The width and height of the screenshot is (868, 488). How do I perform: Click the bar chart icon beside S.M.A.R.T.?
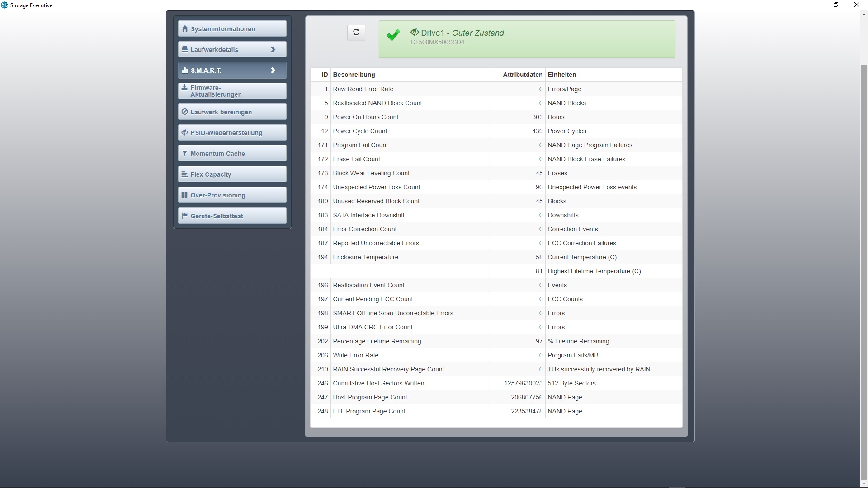click(x=184, y=70)
